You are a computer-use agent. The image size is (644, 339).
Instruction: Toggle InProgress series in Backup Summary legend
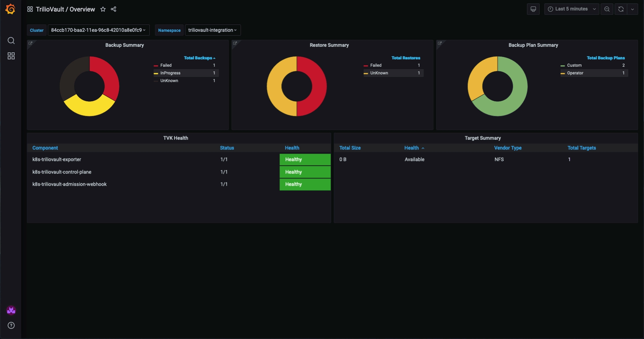coord(170,73)
